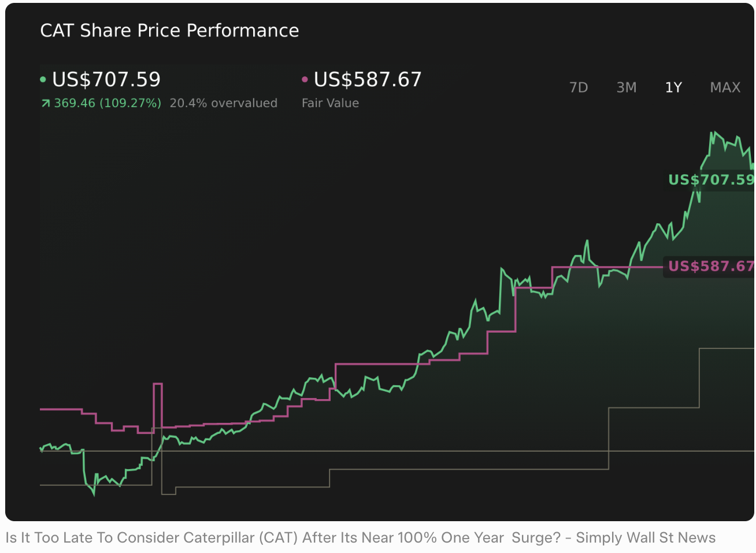
Task: Click the "CAT Share Price Performance" title
Action: click(169, 30)
